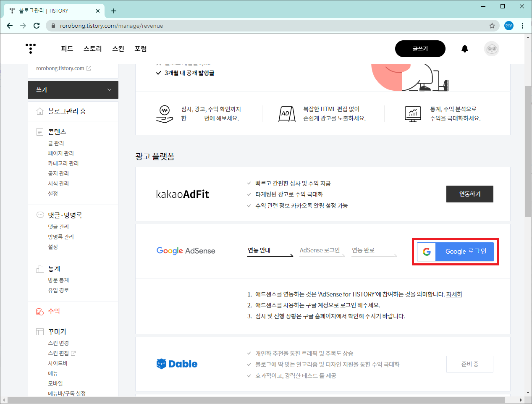Click the kakaoAdFit 연동하기 button
The height and width of the screenshot is (404, 532).
(470, 194)
